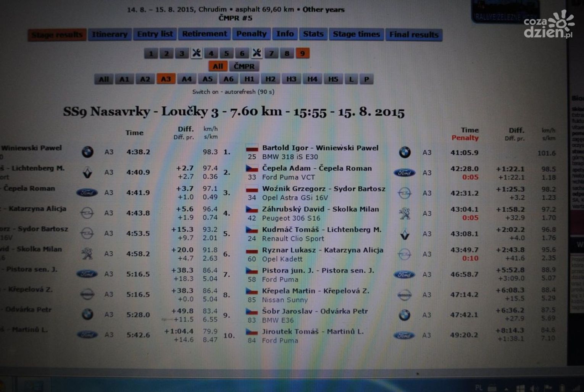Select stage number 1

151,53
